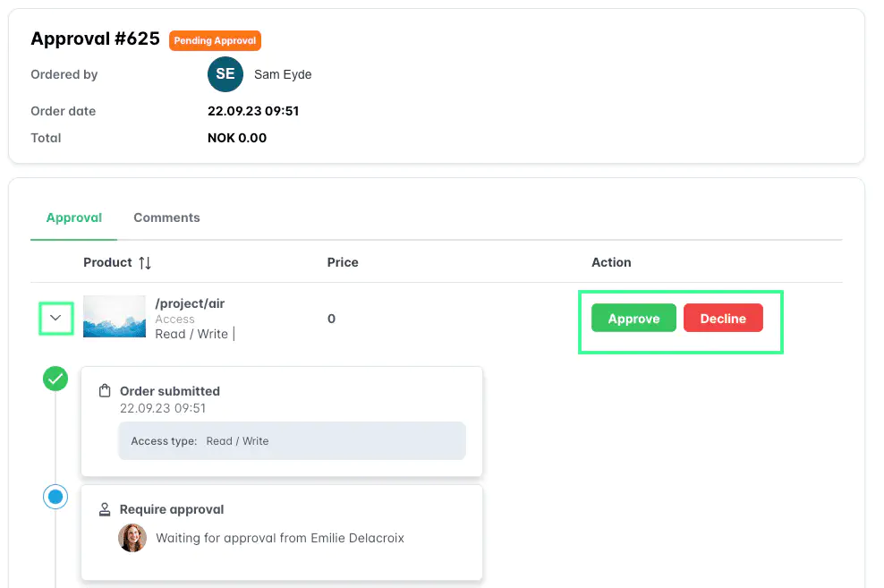The width and height of the screenshot is (884, 588).
Task: Switch to the Comments tab
Action: pos(166,217)
